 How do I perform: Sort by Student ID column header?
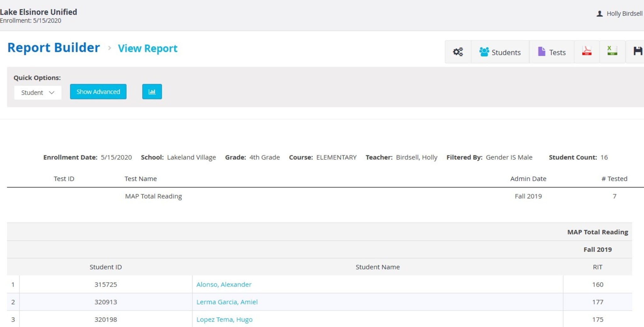106,267
